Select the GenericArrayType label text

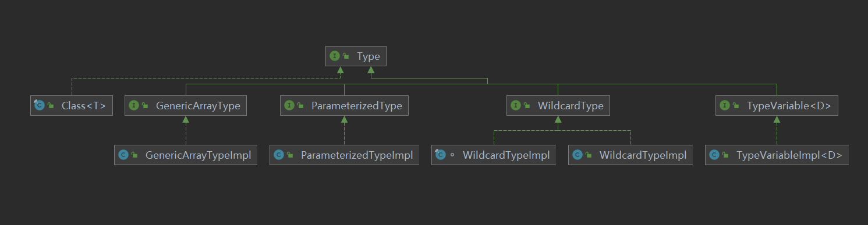tap(199, 106)
